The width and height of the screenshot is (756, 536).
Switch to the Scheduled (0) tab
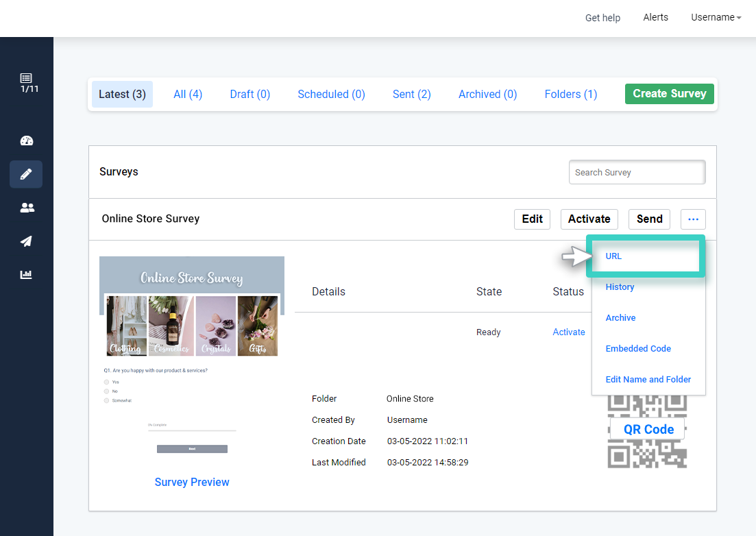[x=331, y=94]
